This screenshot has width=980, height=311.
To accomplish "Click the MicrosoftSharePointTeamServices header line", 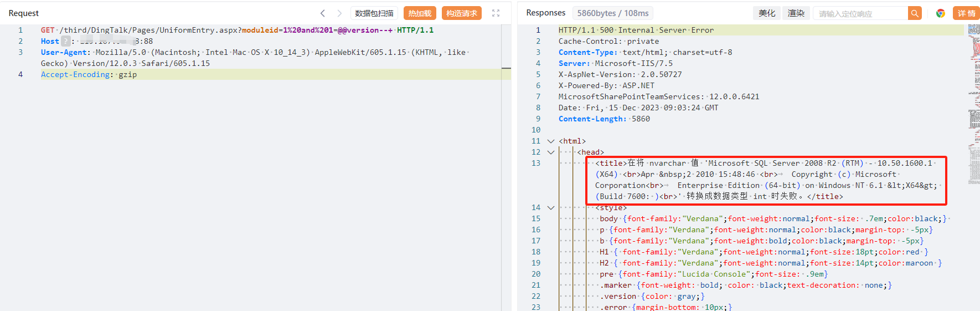I will (659, 96).
